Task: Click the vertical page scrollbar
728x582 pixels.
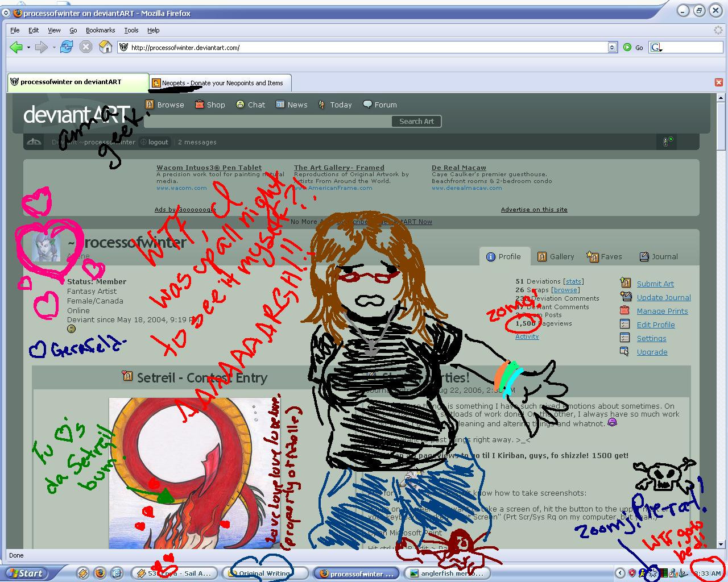Action: [721, 321]
